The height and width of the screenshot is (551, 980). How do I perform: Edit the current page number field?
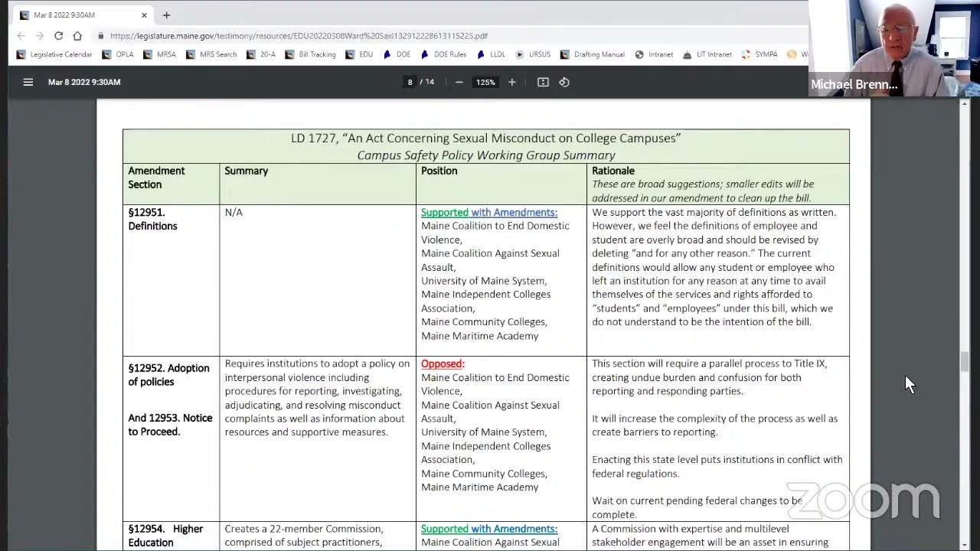[410, 82]
